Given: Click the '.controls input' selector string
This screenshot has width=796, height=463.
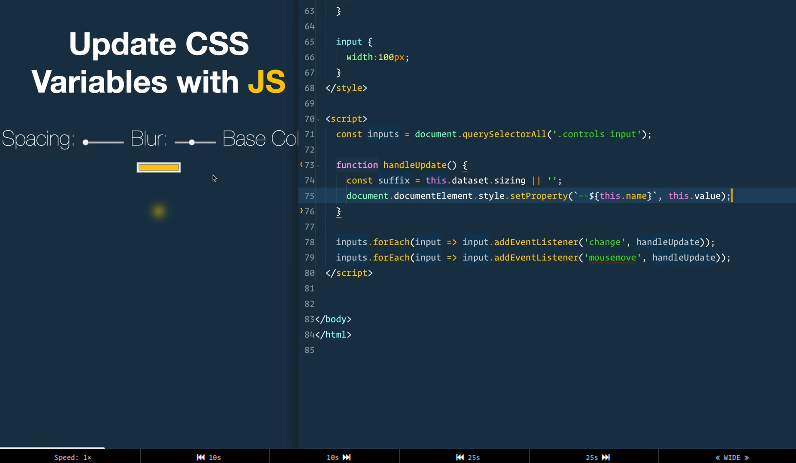Looking at the screenshot, I should click(x=596, y=134).
